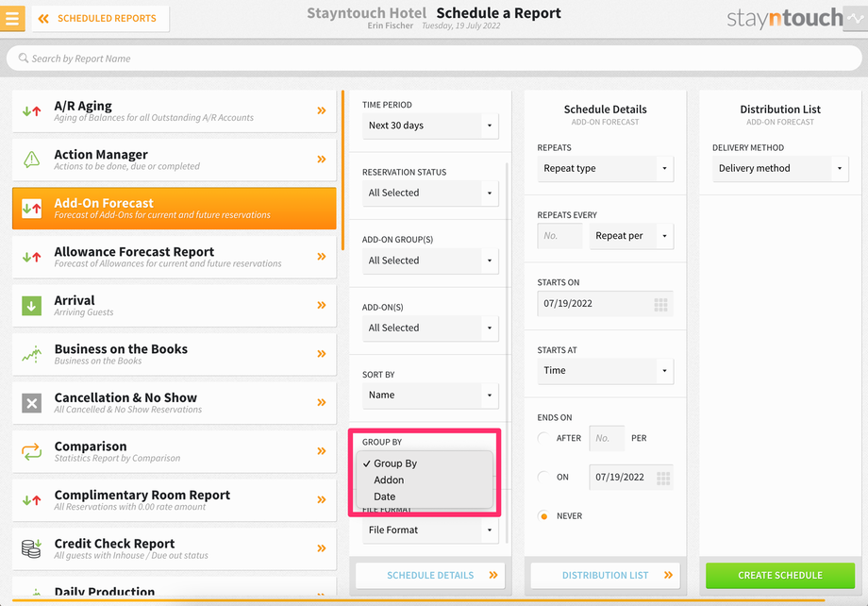This screenshot has width=868, height=606.
Task: Select the Ends On ON radio button
Action: [x=543, y=477]
